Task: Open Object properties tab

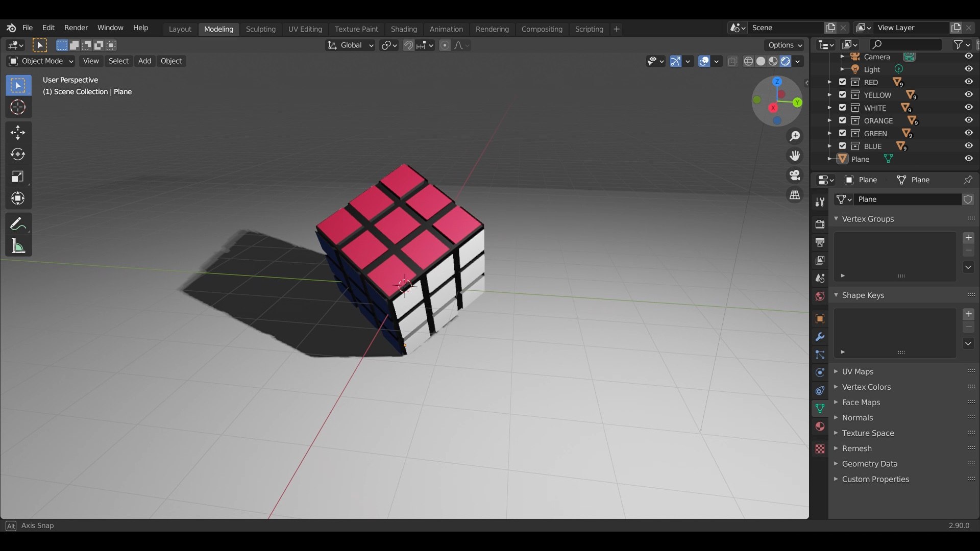Action: coord(820,319)
